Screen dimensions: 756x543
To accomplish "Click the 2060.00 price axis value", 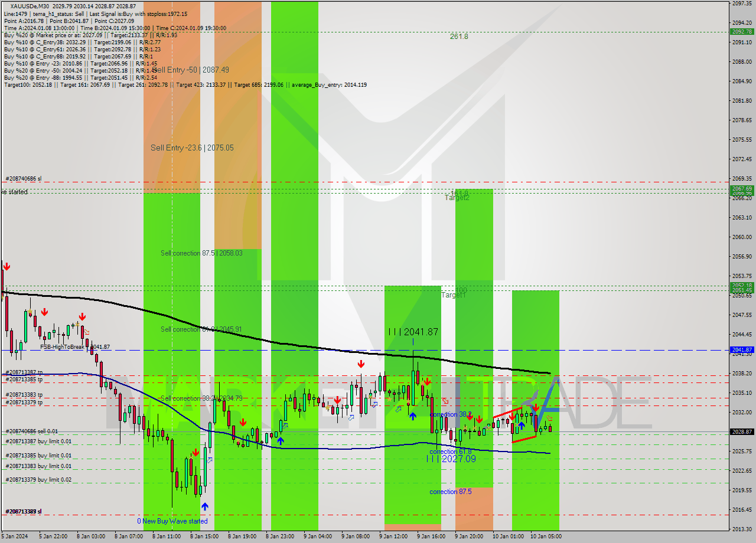I will (741, 237).
